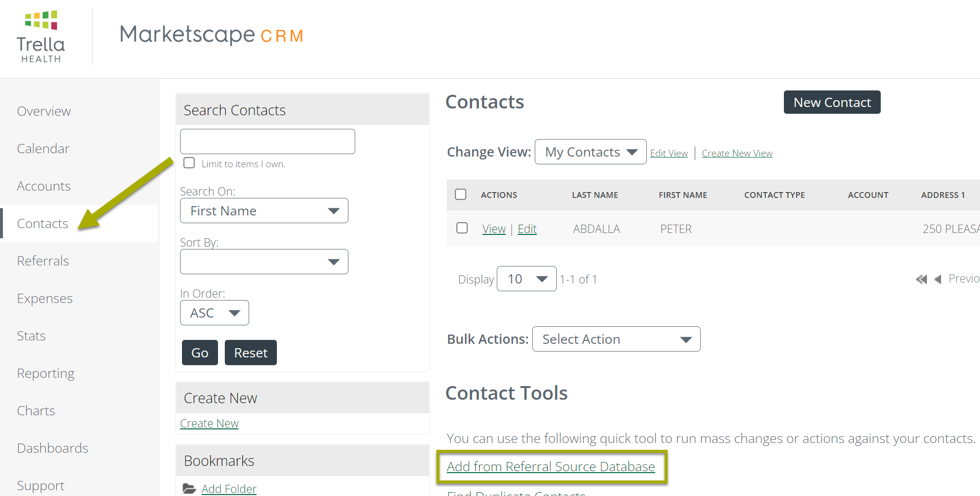980x496 pixels.
Task: Select Contacts in the sidebar
Action: point(43,224)
